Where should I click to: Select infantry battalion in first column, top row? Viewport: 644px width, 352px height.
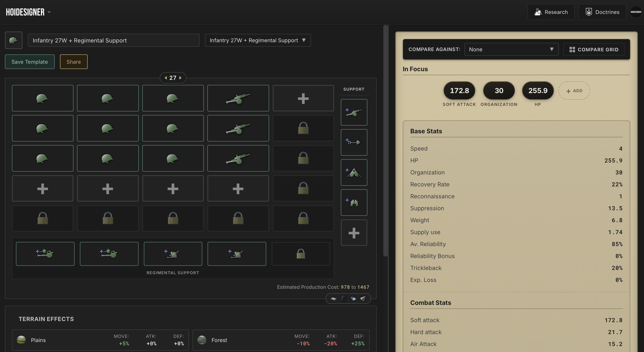tap(43, 98)
